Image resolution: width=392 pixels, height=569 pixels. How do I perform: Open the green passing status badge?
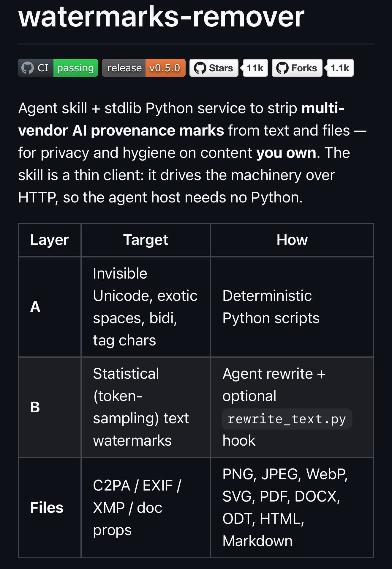coord(75,68)
